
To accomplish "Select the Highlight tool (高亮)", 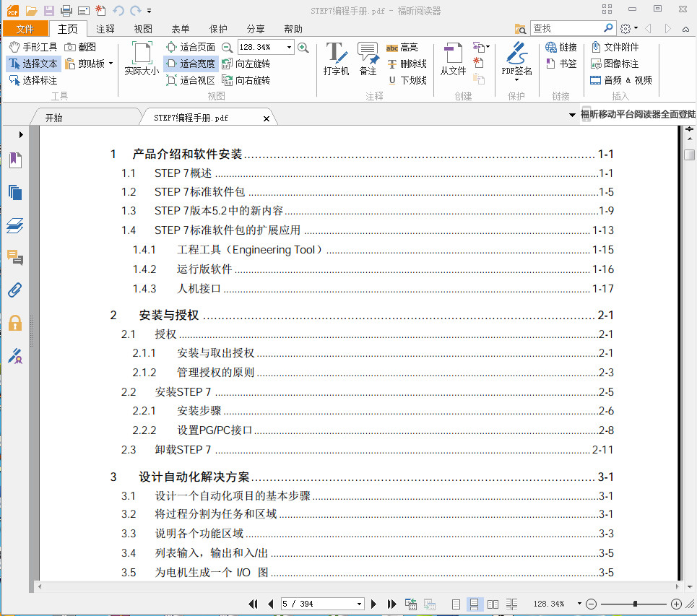I will [x=404, y=48].
